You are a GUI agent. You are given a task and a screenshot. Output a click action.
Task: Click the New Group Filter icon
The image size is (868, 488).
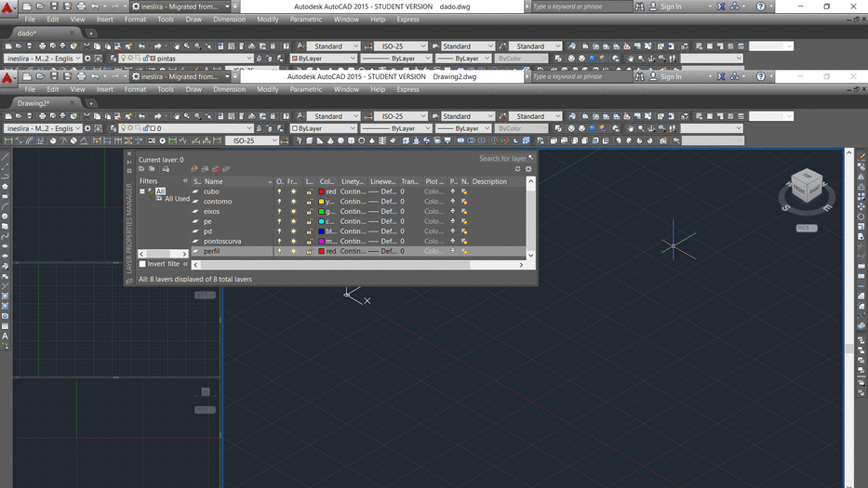(152, 169)
